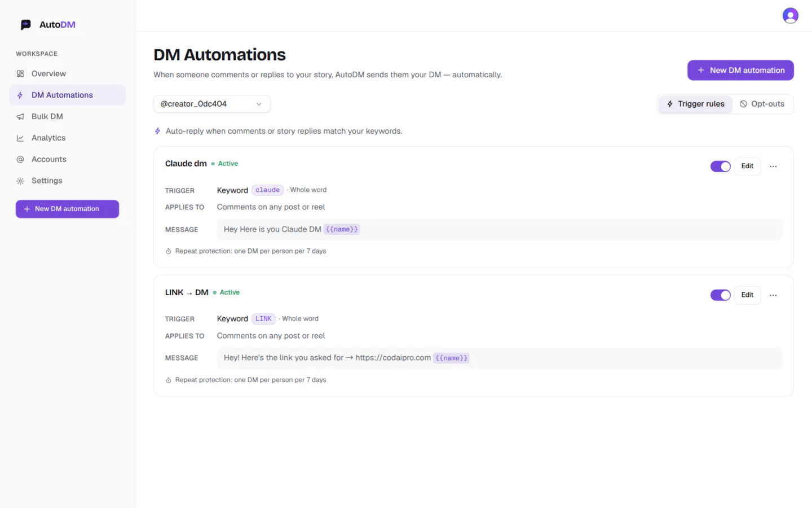
Task: Click Comments on any post or reel in LINK → DM
Action: coord(271,336)
